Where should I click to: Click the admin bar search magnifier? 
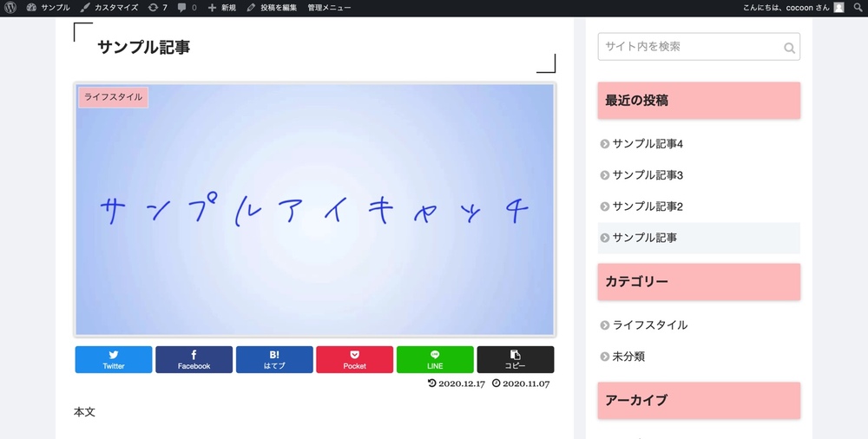click(x=858, y=8)
